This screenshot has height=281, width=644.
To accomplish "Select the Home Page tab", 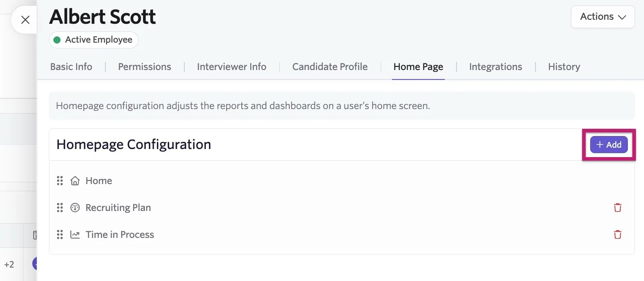I will [418, 67].
